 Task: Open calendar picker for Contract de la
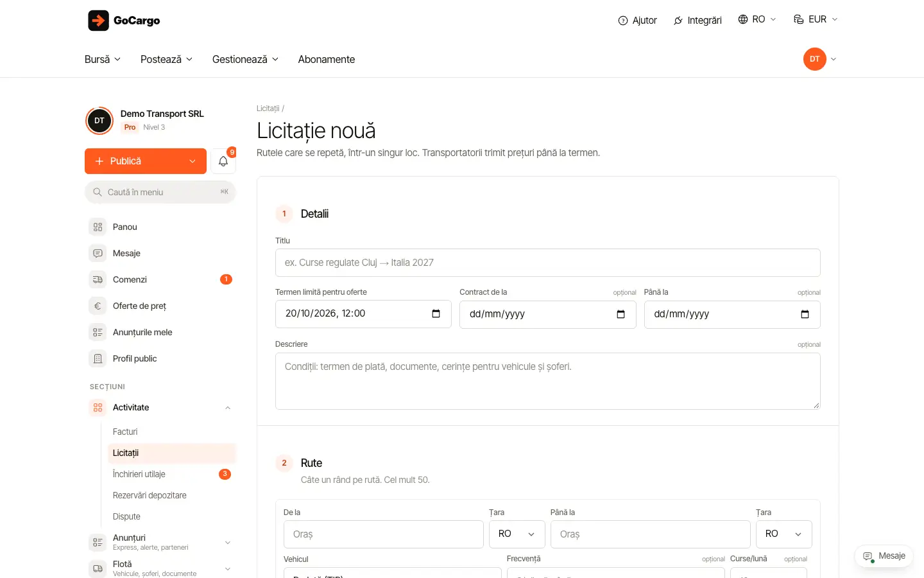tap(620, 314)
